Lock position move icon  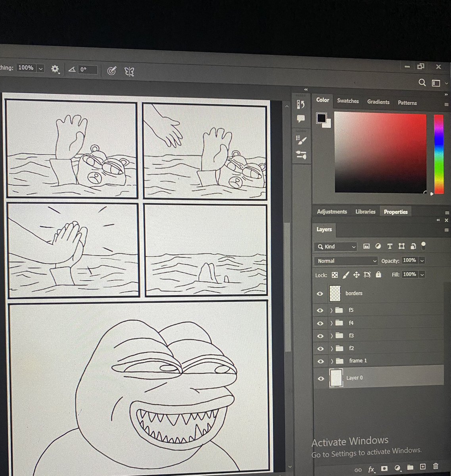[x=356, y=274]
